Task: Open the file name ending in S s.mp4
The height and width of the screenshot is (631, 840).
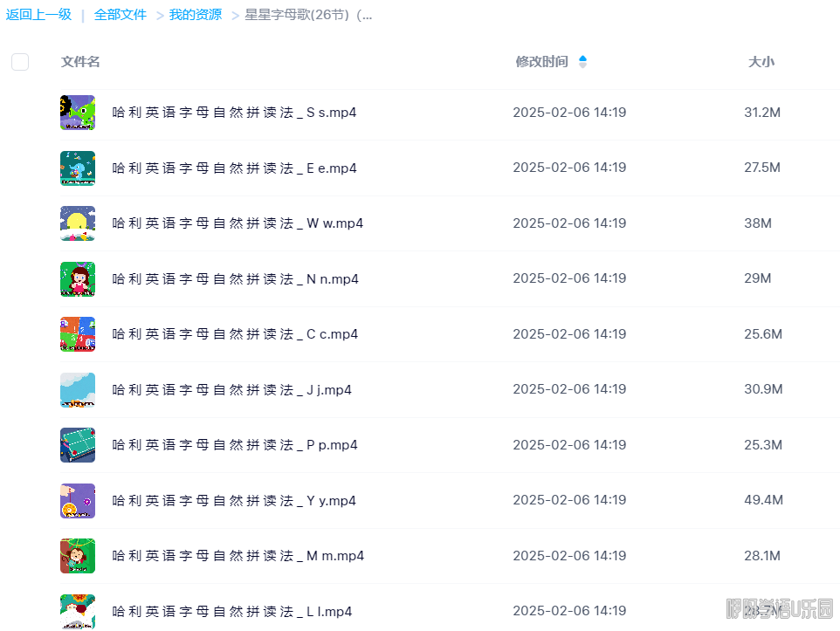Action: point(234,113)
